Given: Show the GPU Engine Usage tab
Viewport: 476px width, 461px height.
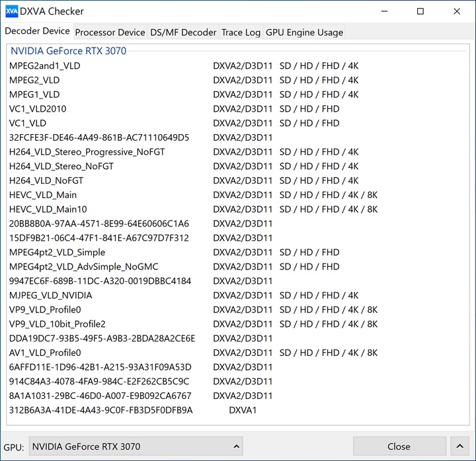Looking at the screenshot, I should tap(304, 32).
